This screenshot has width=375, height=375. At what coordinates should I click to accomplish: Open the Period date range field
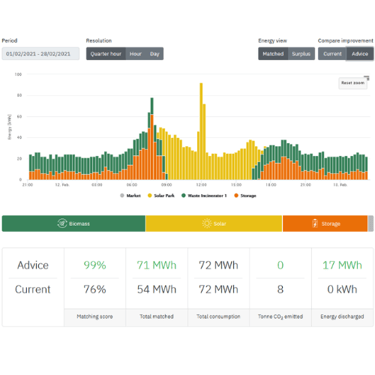[x=41, y=54]
